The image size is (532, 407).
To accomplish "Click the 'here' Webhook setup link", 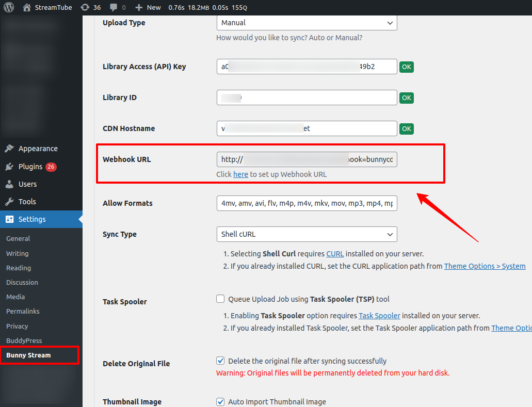I will (240, 174).
